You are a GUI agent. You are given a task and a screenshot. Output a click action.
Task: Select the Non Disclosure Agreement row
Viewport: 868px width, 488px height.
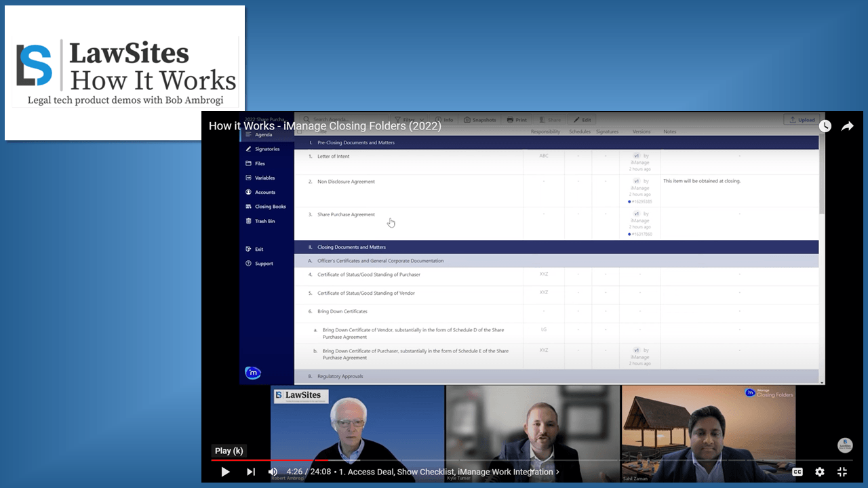pos(556,190)
